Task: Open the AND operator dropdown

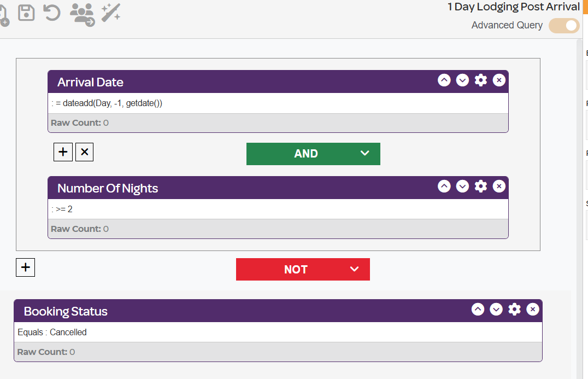Action: [x=313, y=154]
